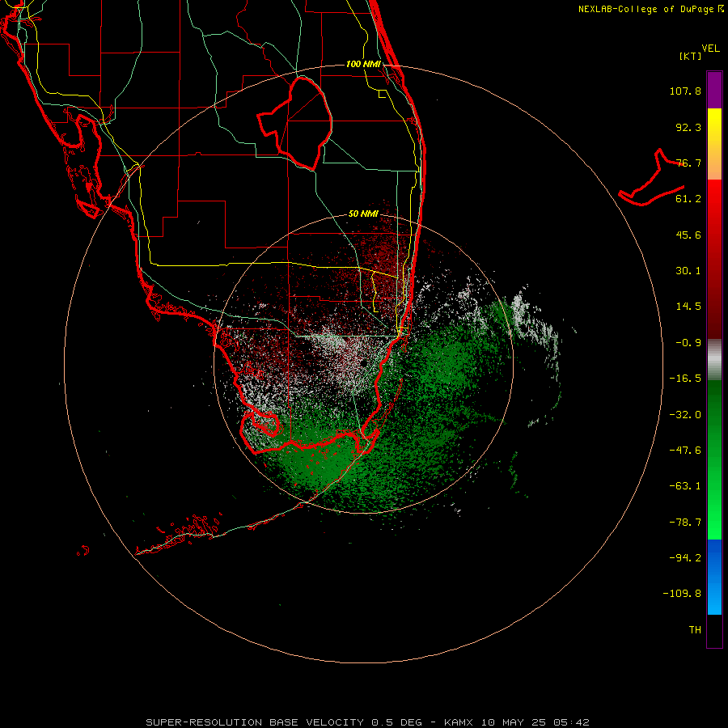The width and height of the screenshot is (728, 728).
Task: Click the -32.0 velocity legend value
Action: tap(685, 415)
